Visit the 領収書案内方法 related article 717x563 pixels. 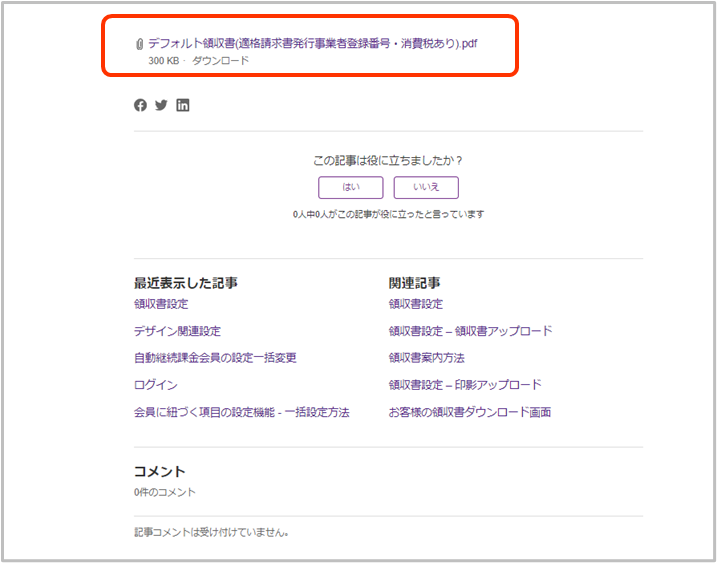(427, 358)
